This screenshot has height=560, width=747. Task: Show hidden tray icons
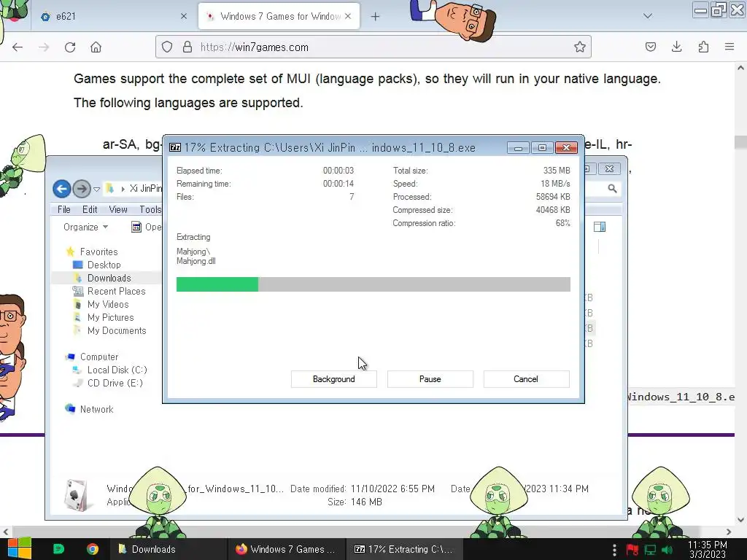coord(614,550)
